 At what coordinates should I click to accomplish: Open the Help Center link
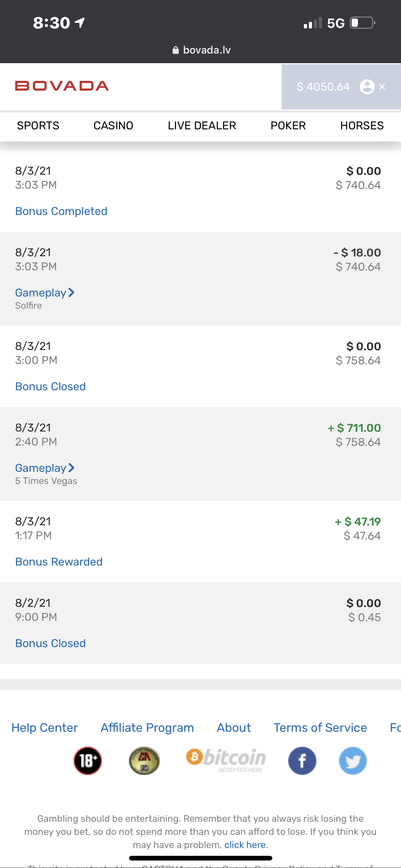[44, 727]
